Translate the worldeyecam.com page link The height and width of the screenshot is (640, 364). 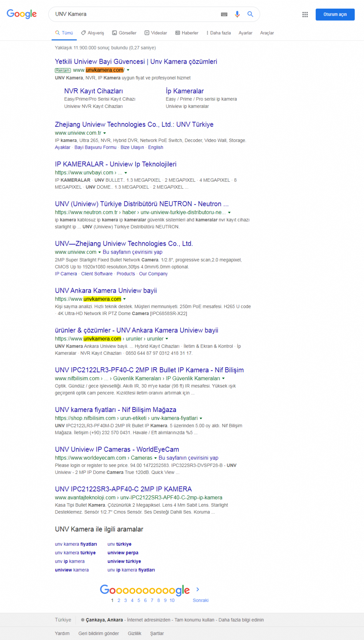(188, 458)
